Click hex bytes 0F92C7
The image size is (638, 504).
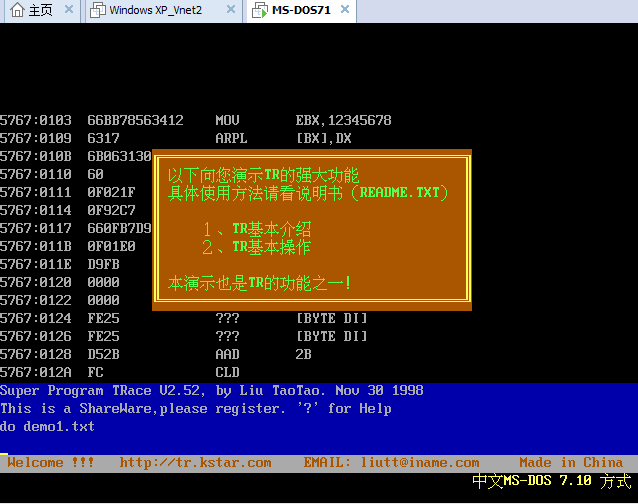tap(111, 210)
